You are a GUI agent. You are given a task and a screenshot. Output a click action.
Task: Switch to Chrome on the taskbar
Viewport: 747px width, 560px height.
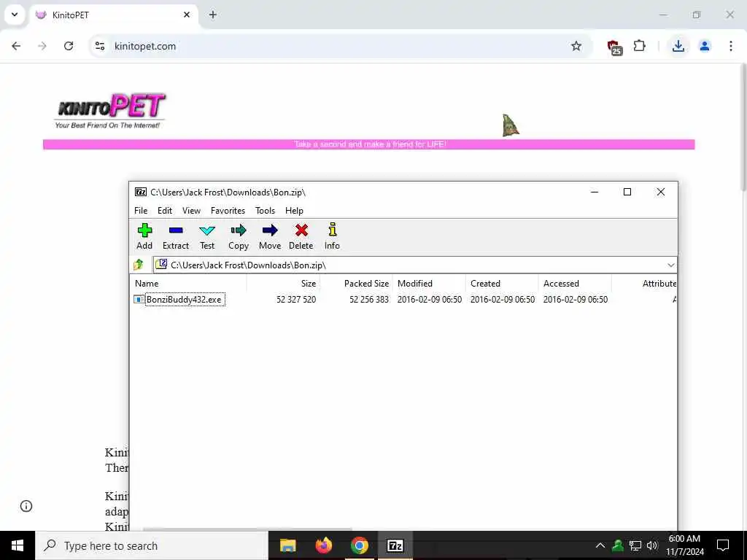coord(359,545)
